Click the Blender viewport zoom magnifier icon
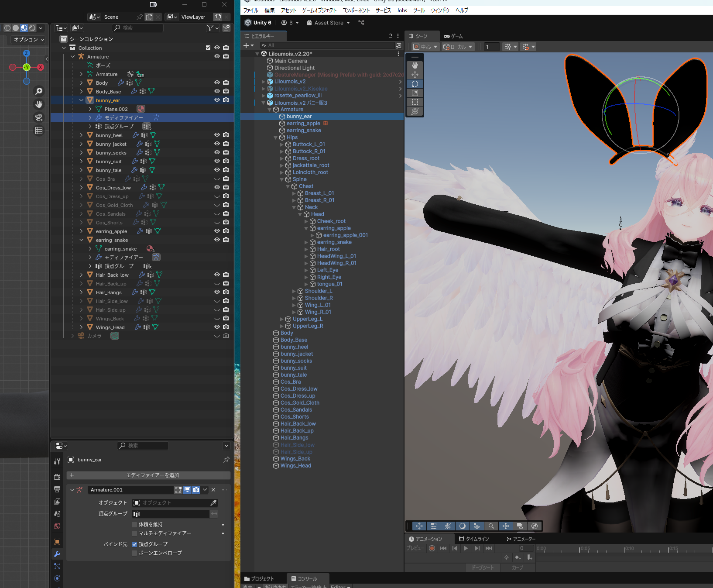 (x=39, y=91)
